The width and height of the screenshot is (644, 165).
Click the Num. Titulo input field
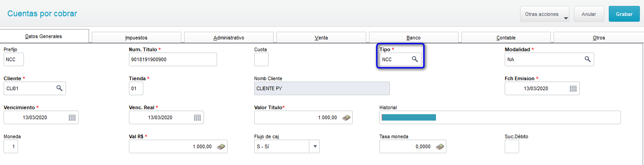(x=173, y=59)
